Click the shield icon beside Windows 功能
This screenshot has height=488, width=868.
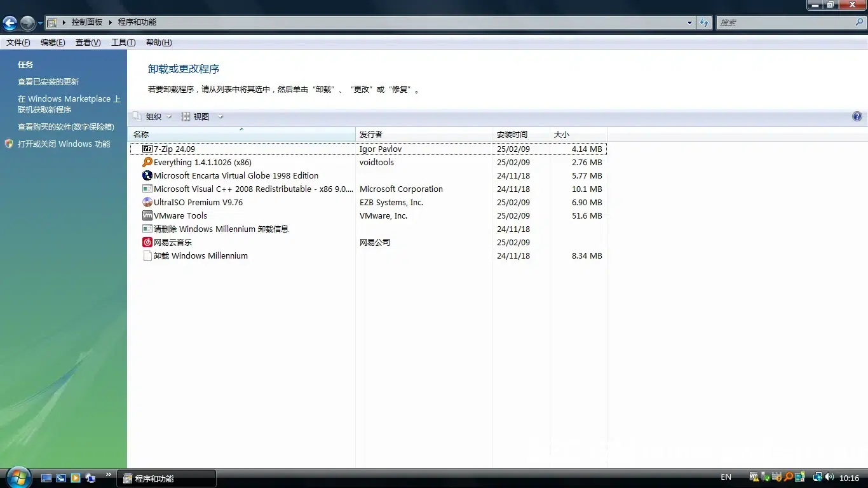[9, 144]
